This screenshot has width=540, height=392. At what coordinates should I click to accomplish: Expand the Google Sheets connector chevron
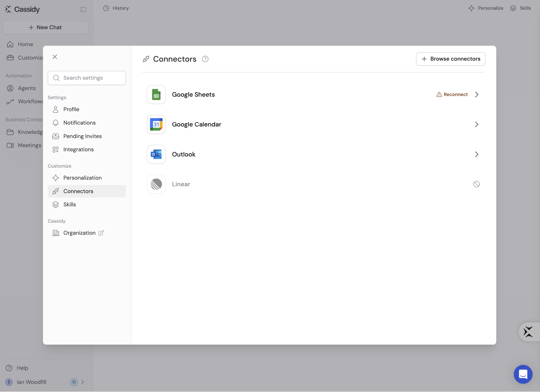476,95
